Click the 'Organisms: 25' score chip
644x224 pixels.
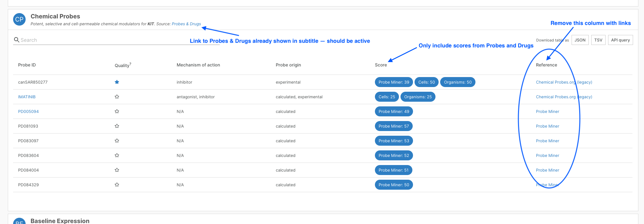pos(418,97)
